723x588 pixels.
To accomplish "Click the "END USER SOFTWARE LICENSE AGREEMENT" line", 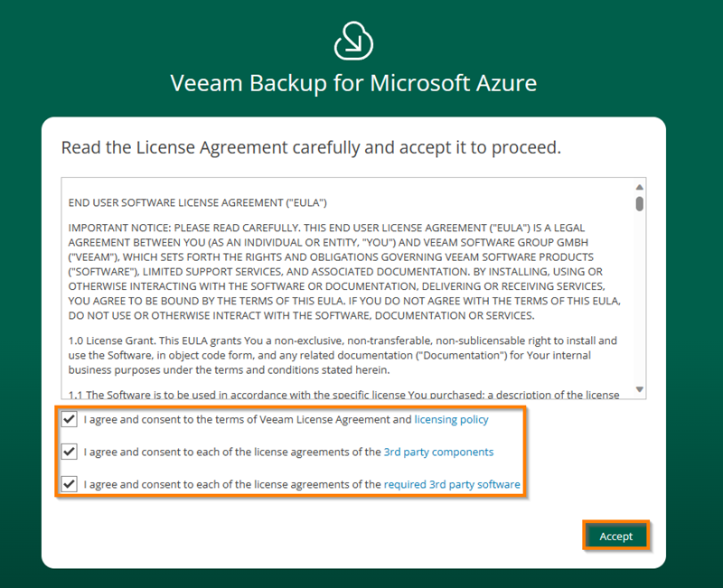I will pyautogui.click(x=197, y=202).
